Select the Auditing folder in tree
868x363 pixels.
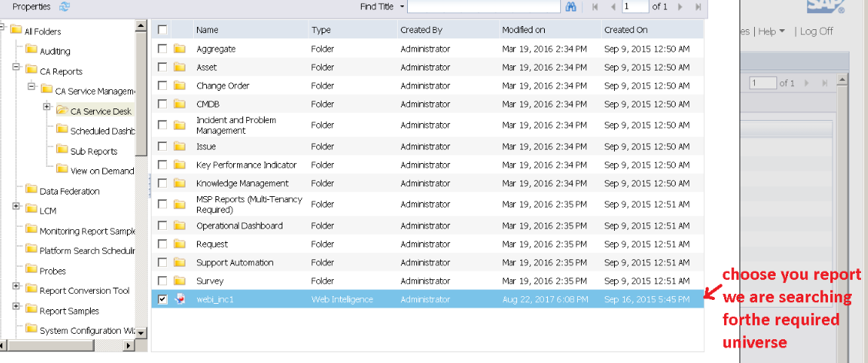(x=55, y=52)
